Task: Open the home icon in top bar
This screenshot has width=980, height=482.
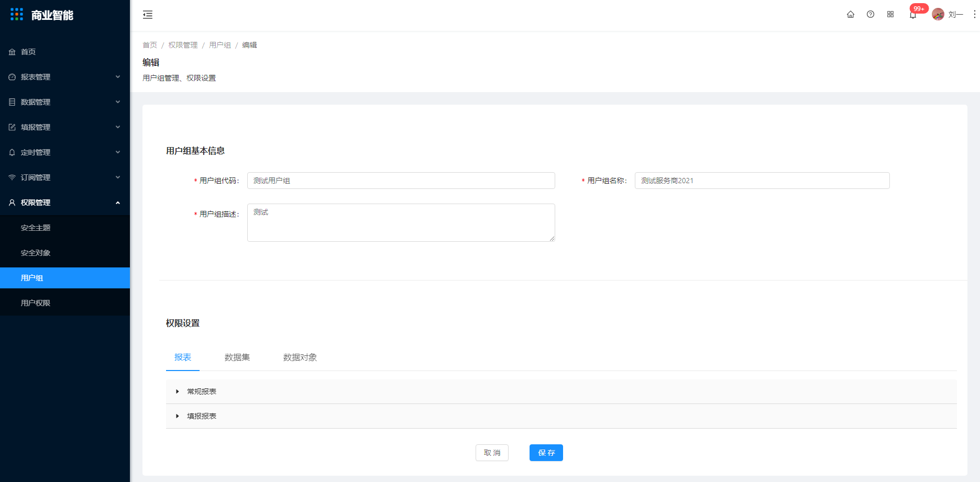Action: (x=851, y=15)
